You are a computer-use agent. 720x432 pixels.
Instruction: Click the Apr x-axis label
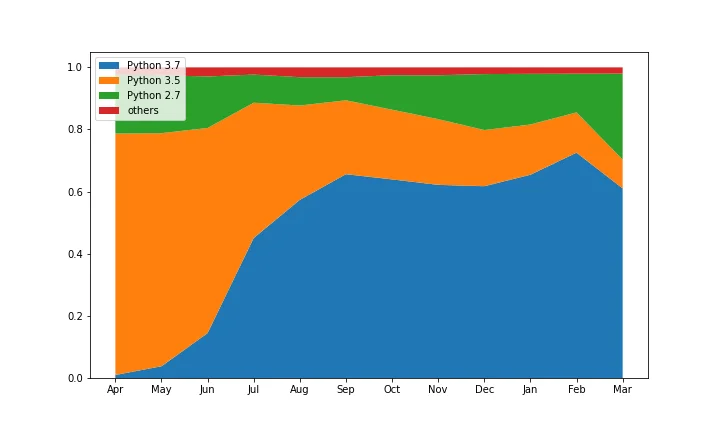[115, 390]
